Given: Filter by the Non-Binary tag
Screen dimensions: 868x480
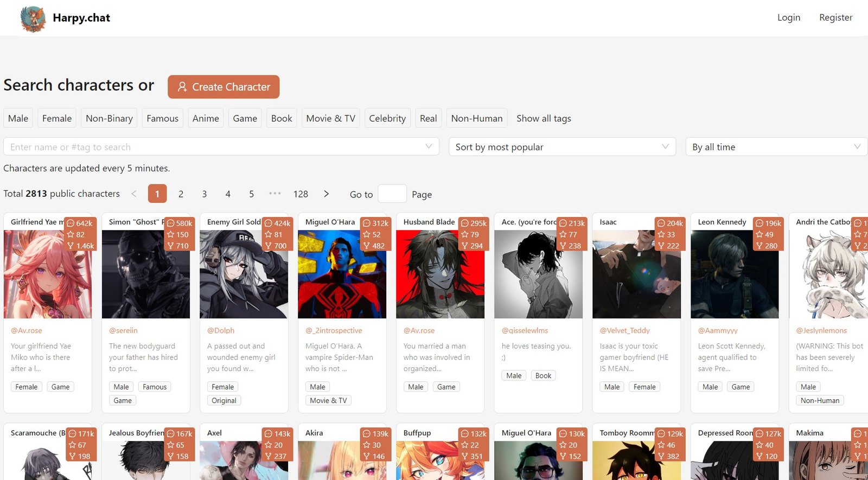Looking at the screenshot, I should (109, 118).
